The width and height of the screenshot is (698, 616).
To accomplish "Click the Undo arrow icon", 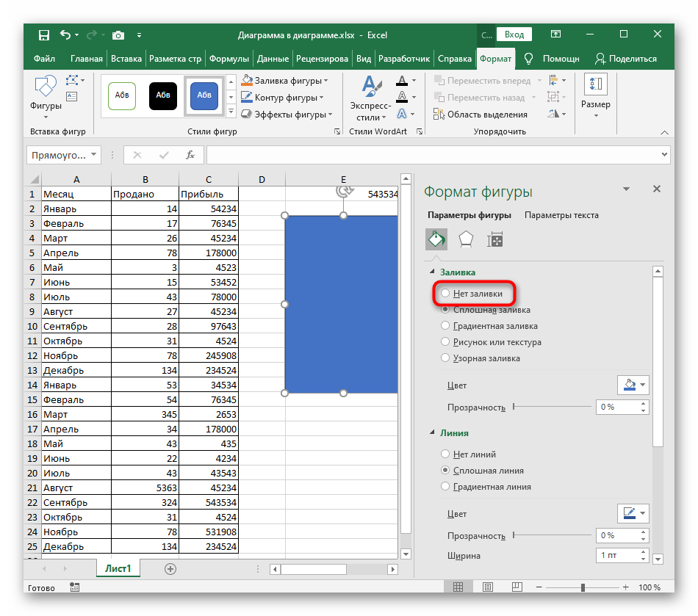I will [x=66, y=35].
